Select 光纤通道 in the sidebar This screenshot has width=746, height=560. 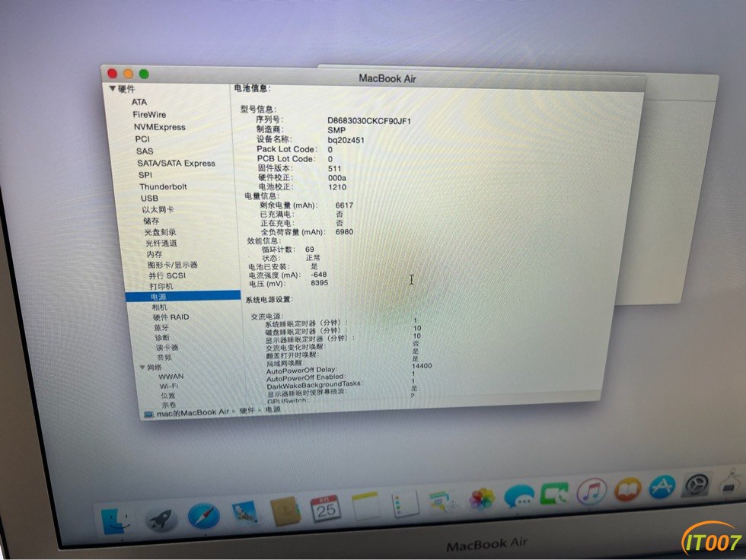coord(161,243)
